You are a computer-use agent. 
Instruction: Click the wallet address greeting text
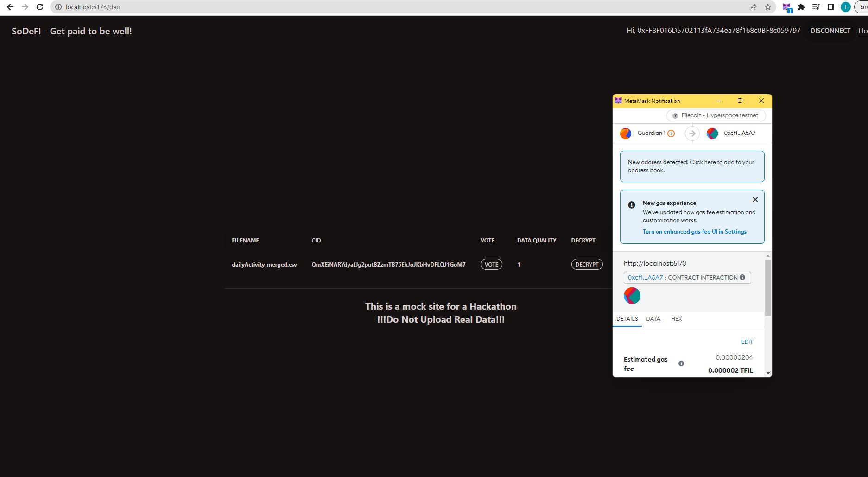tap(713, 31)
